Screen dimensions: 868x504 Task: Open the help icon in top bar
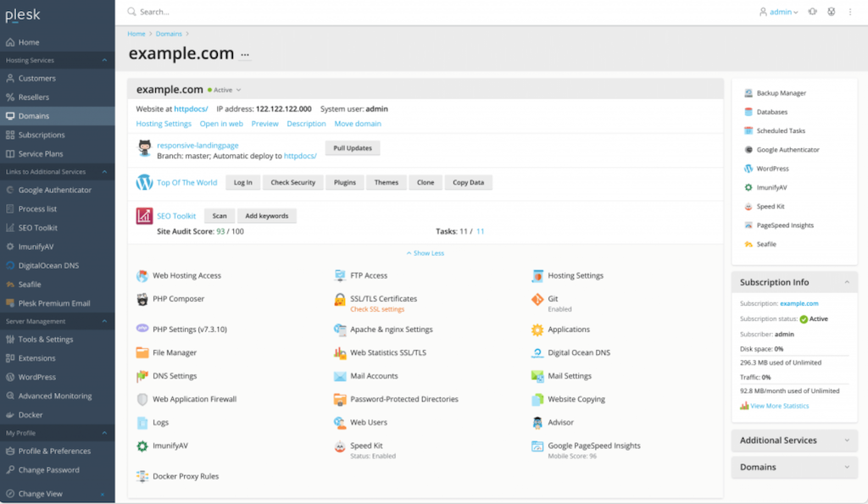(832, 12)
